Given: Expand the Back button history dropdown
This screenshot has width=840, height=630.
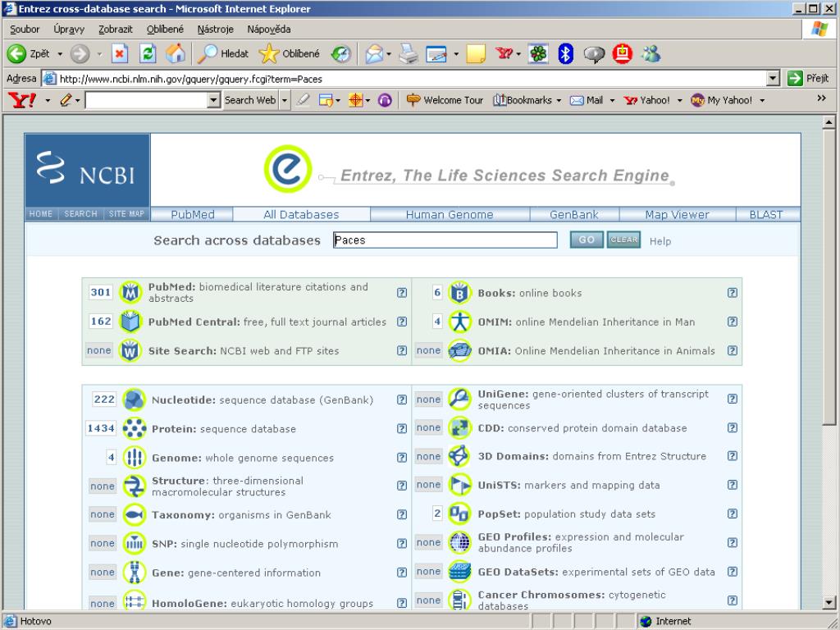Looking at the screenshot, I should (59, 54).
